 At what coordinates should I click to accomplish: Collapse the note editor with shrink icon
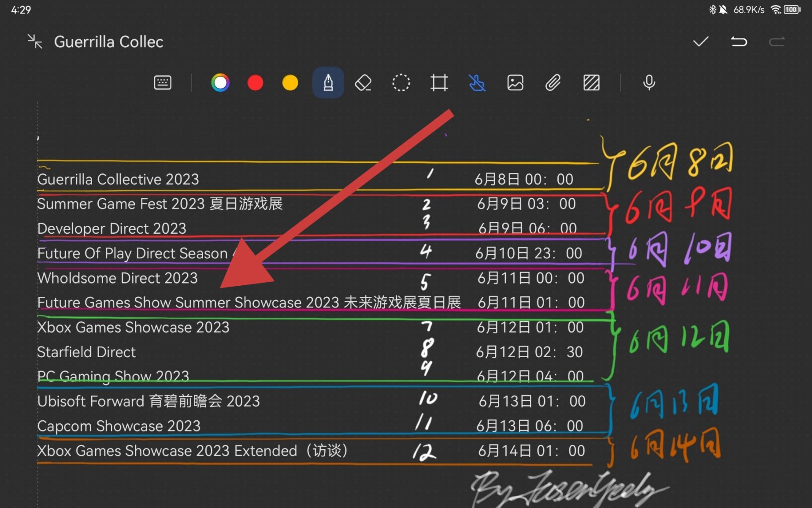tap(35, 41)
